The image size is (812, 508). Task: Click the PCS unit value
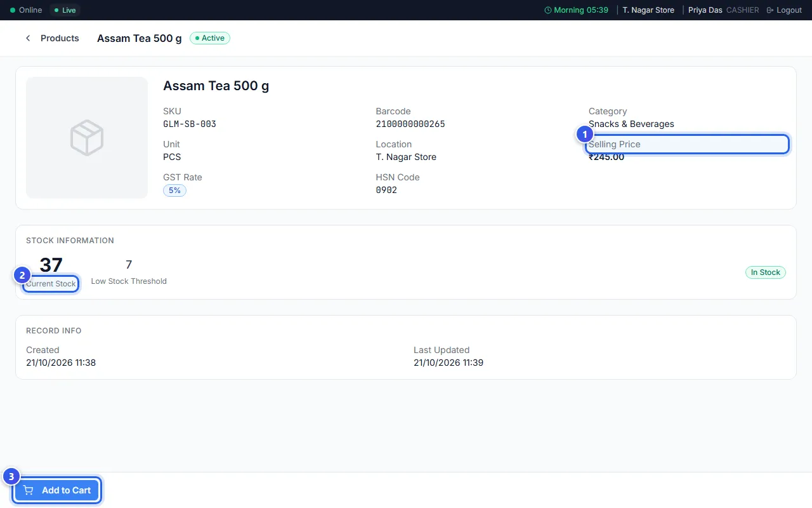pos(172,157)
